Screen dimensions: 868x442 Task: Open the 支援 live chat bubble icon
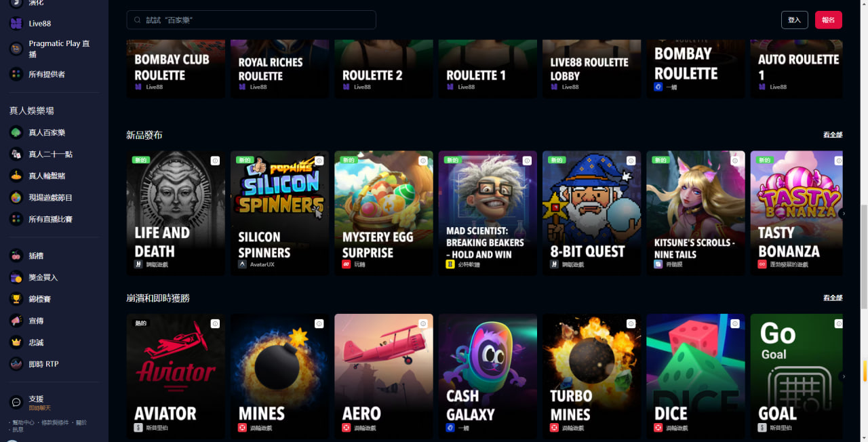pyautogui.click(x=16, y=403)
